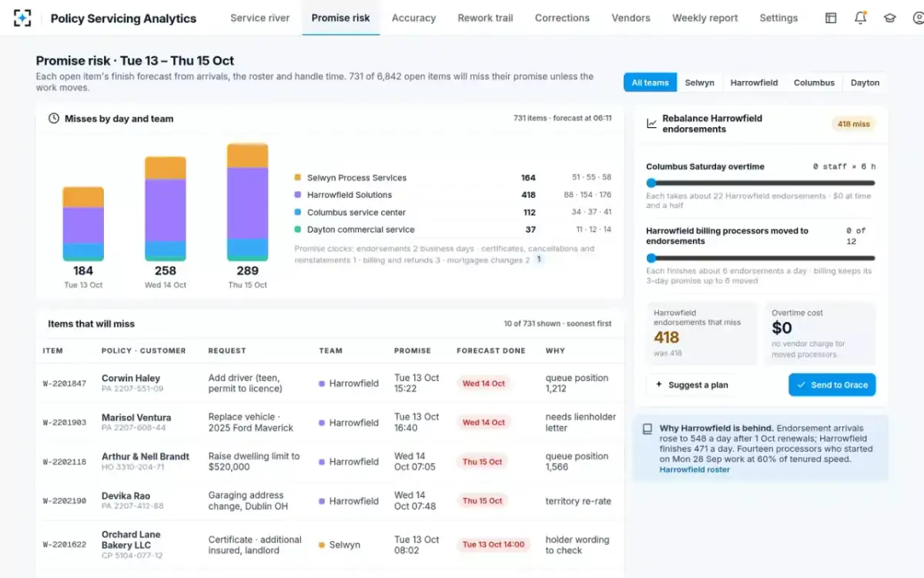Click the Policy Servicing Analytics logo icon
Viewport: 924px width, 578px height.
pos(23,18)
